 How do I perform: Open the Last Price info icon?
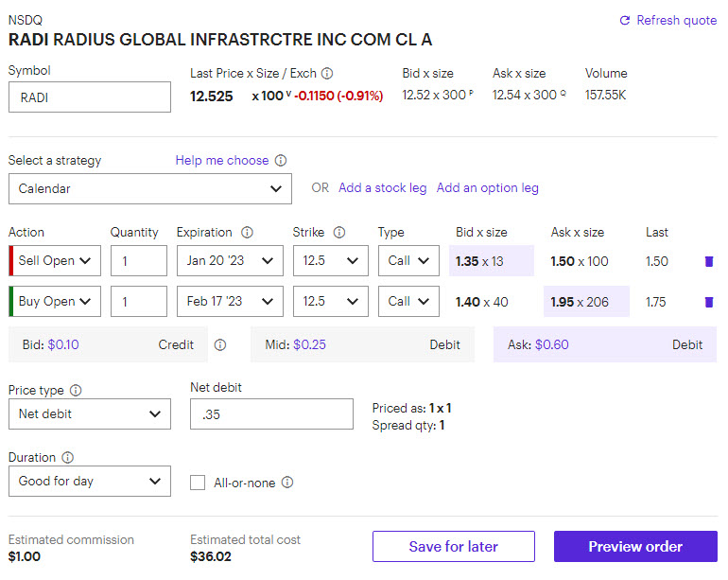point(327,74)
